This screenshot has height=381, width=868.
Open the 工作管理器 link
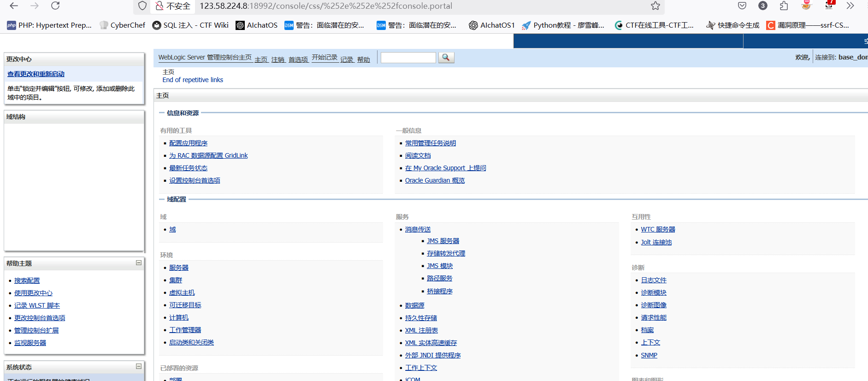click(x=185, y=330)
